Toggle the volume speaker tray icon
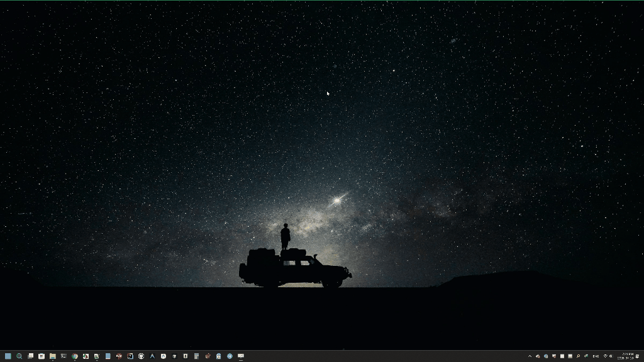Image resolution: width=644 pixels, height=362 pixels. click(x=611, y=356)
